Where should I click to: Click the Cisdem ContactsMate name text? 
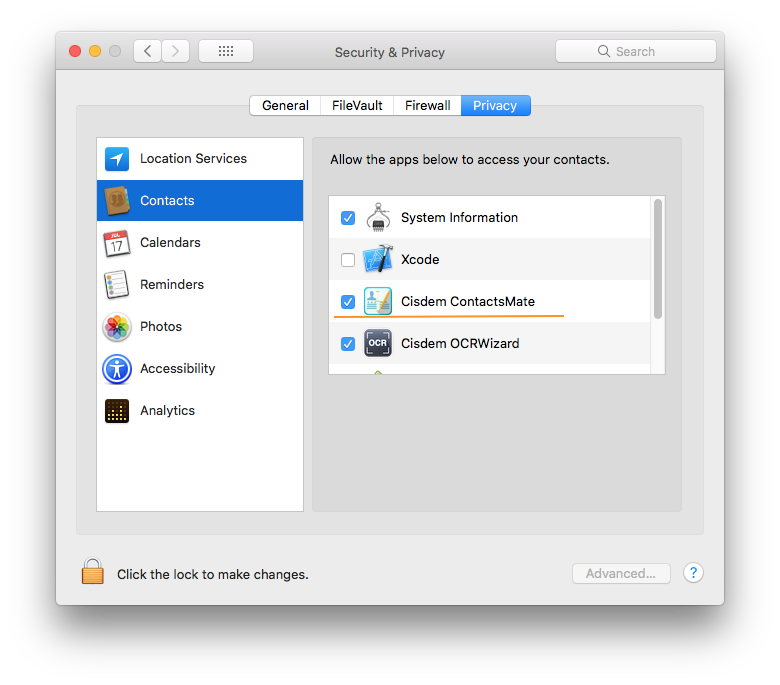[x=468, y=301]
